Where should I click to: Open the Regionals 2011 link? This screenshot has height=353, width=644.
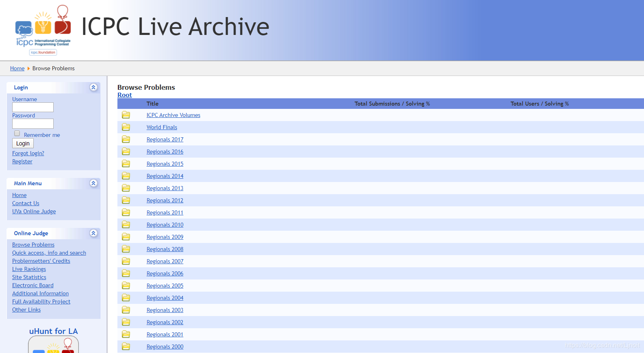tap(165, 212)
